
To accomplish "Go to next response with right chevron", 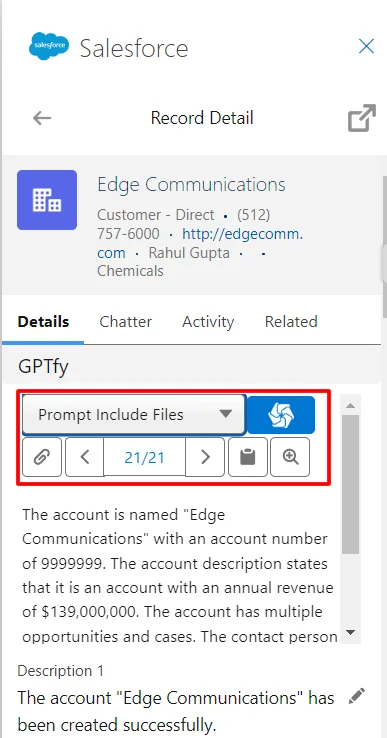I will tap(205, 457).
